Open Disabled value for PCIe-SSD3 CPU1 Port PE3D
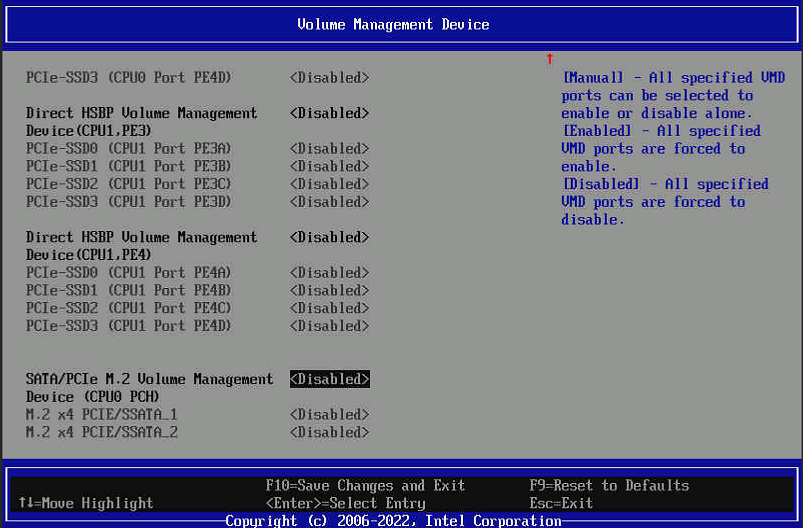The height and width of the screenshot is (528, 803). pos(329,202)
